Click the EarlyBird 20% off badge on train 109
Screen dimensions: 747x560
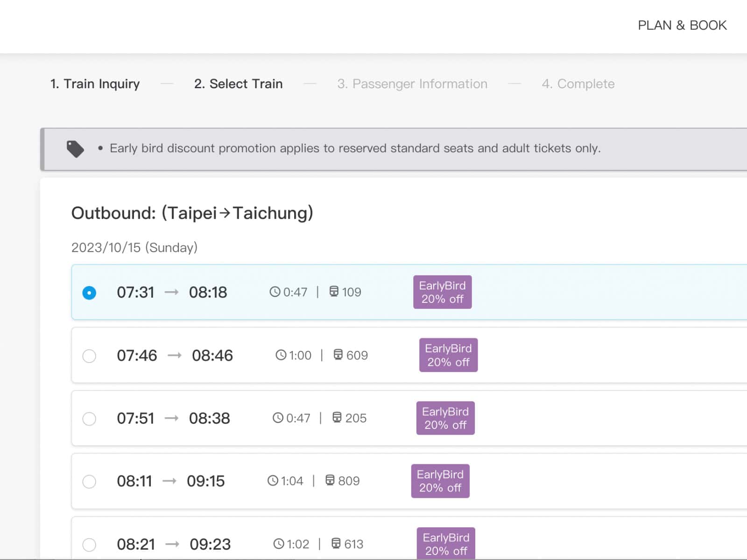click(x=442, y=292)
